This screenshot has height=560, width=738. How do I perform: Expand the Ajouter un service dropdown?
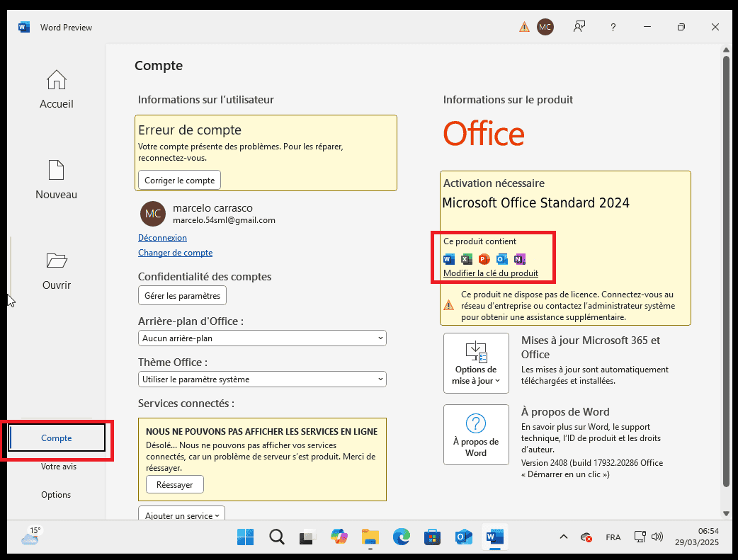[181, 515]
